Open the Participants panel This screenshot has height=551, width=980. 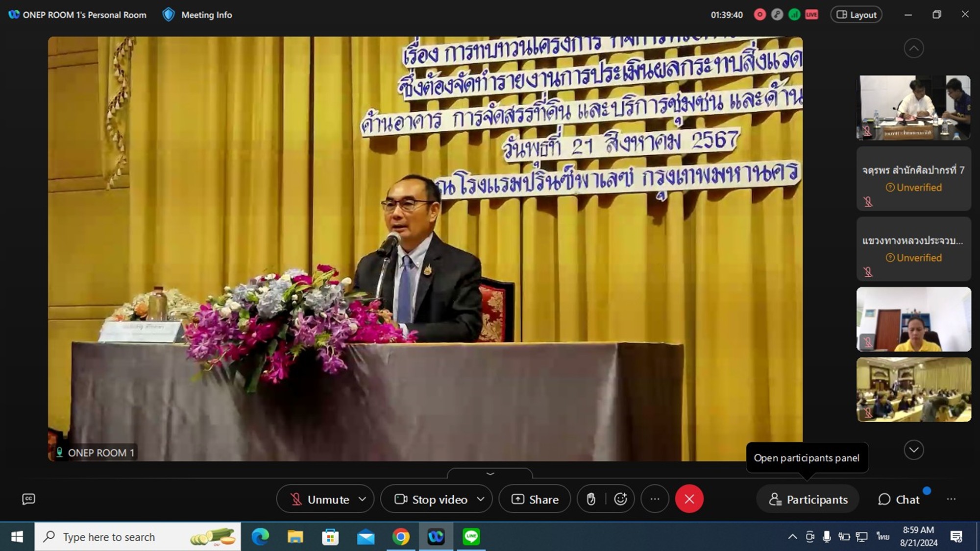coord(808,499)
